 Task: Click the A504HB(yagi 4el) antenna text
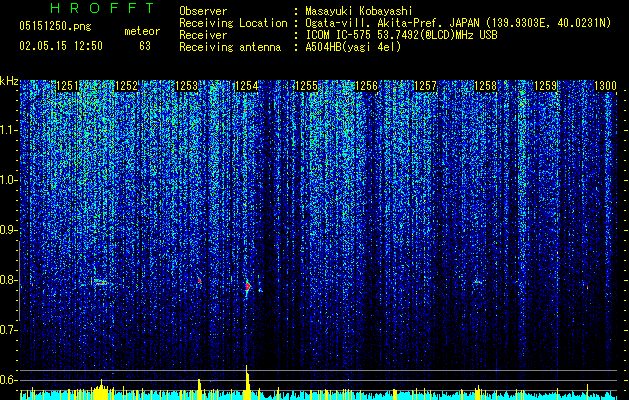click(x=353, y=47)
